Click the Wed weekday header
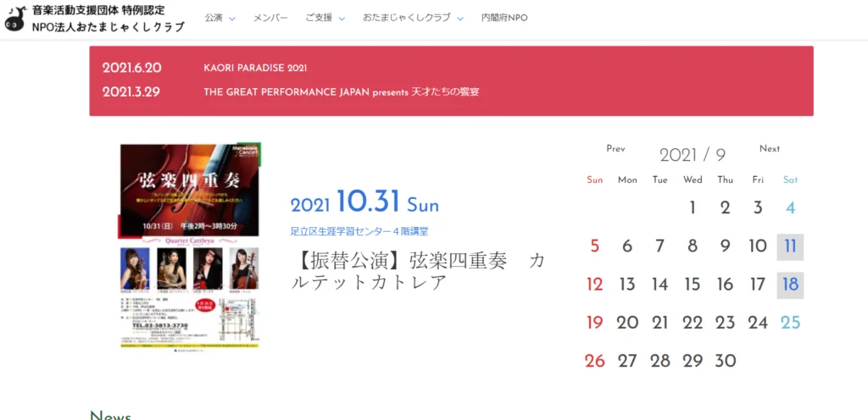 (x=693, y=180)
